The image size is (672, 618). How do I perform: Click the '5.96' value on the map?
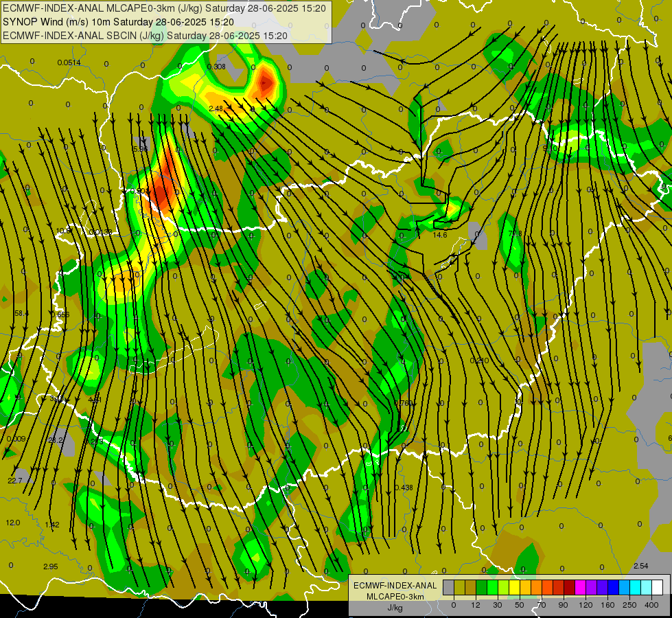[x=140, y=149]
